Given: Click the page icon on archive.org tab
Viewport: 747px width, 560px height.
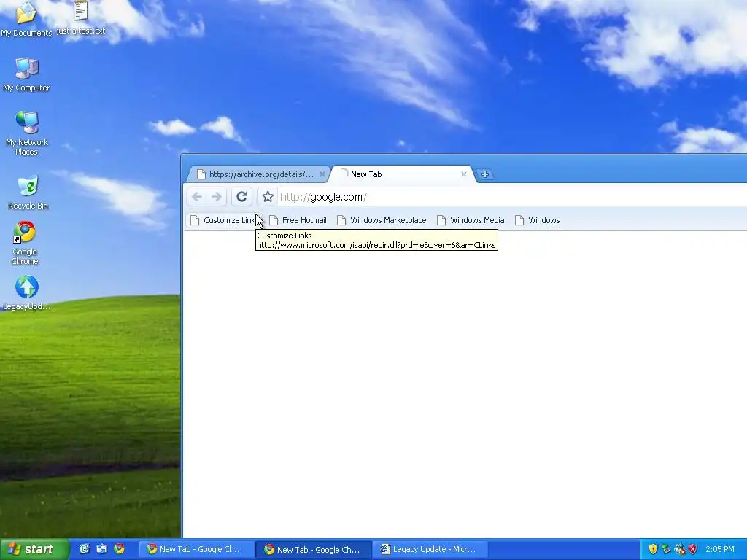Looking at the screenshot, I should (201, 174).
